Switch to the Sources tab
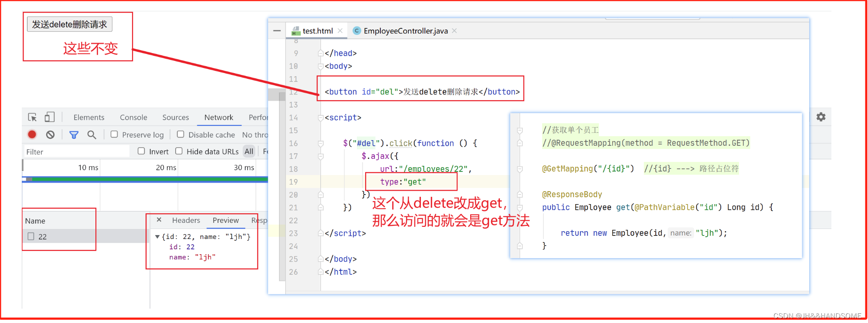 176,118
